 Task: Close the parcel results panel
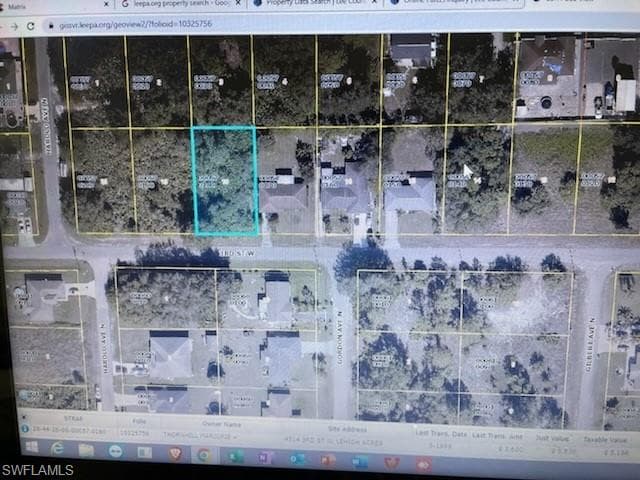coord(23,417)
